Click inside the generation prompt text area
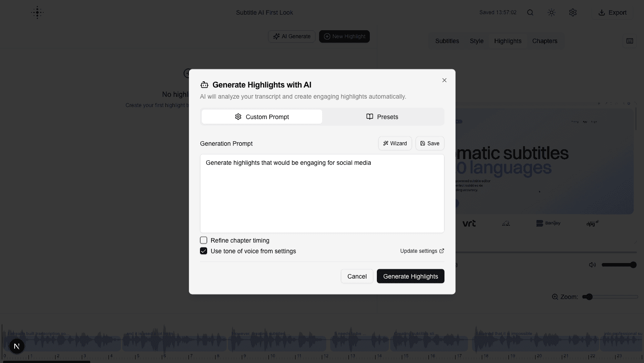Viewport: 644px width, 363px height. (322, 193)
